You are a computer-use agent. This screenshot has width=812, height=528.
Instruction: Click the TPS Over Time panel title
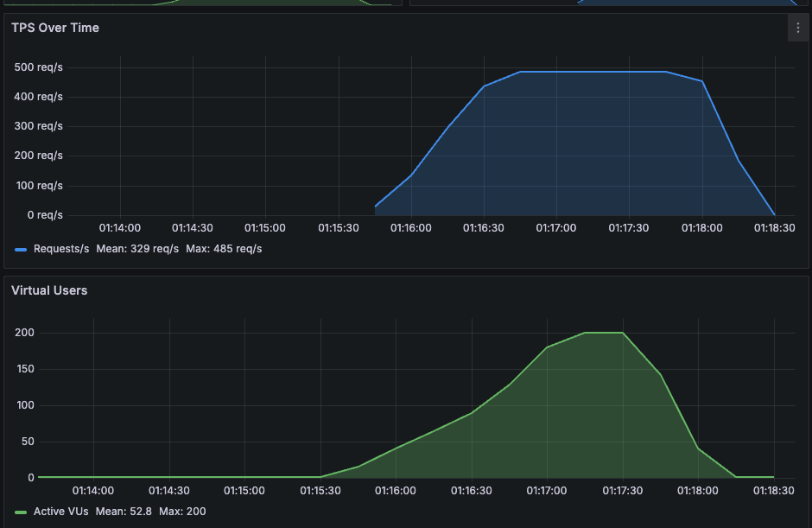tap(55, 28)
